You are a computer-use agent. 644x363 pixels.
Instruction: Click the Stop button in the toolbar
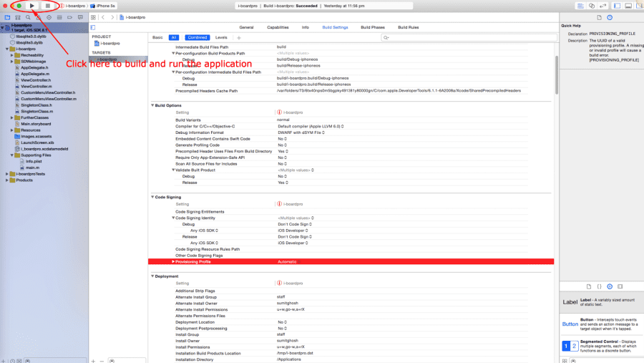point(48,6)
